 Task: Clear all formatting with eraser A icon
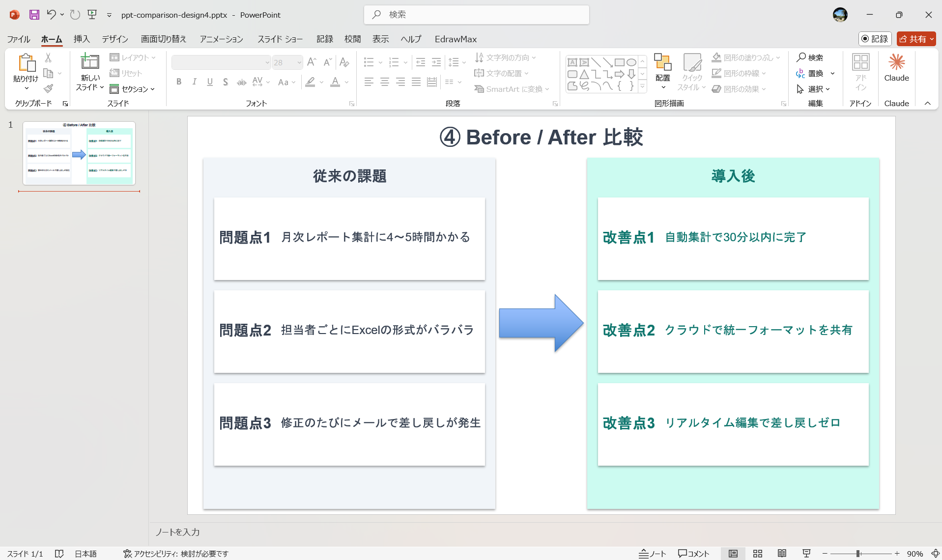344,62
